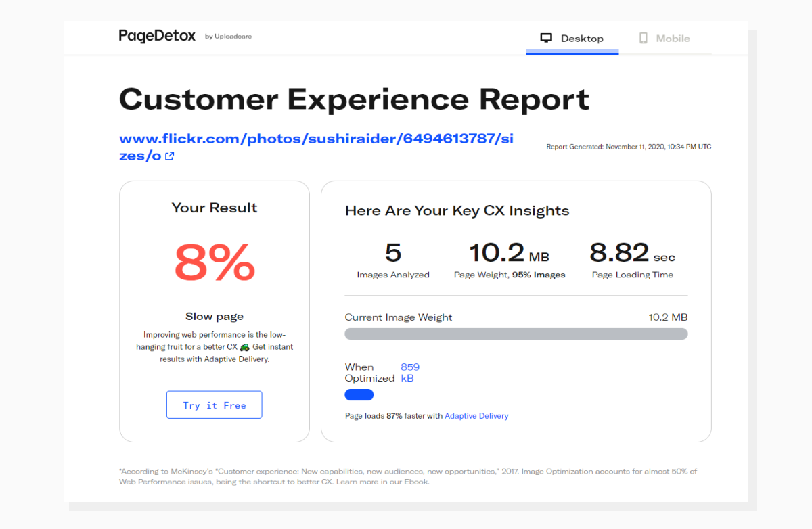The width and height of the screenshot is (812, 529).
Task: Click the PageDetox logo
Action: [x=157, y=36]
